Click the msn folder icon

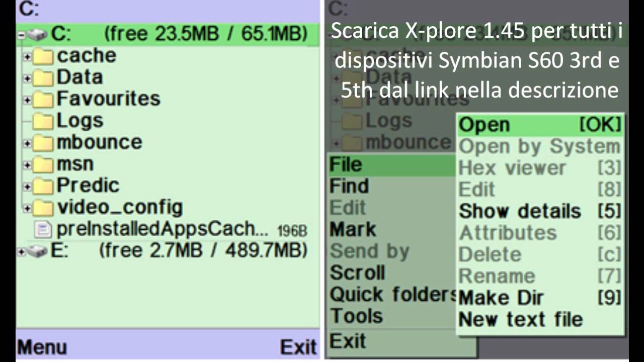(43, 164)
